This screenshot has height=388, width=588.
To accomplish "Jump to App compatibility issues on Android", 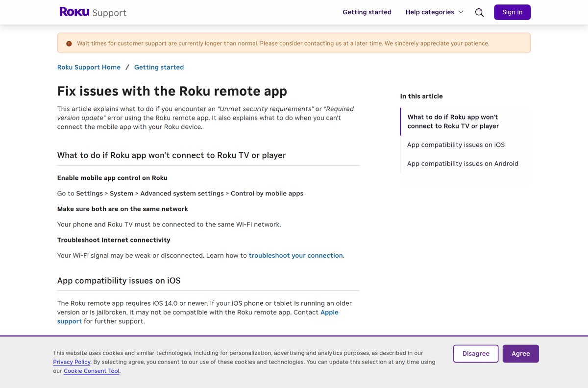I will point(463,164).
